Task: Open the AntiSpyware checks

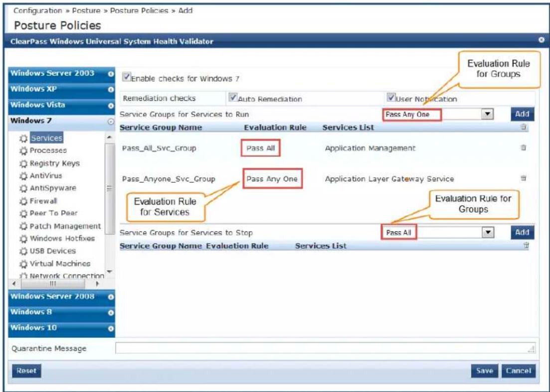Action: click(x=53, y=188)
